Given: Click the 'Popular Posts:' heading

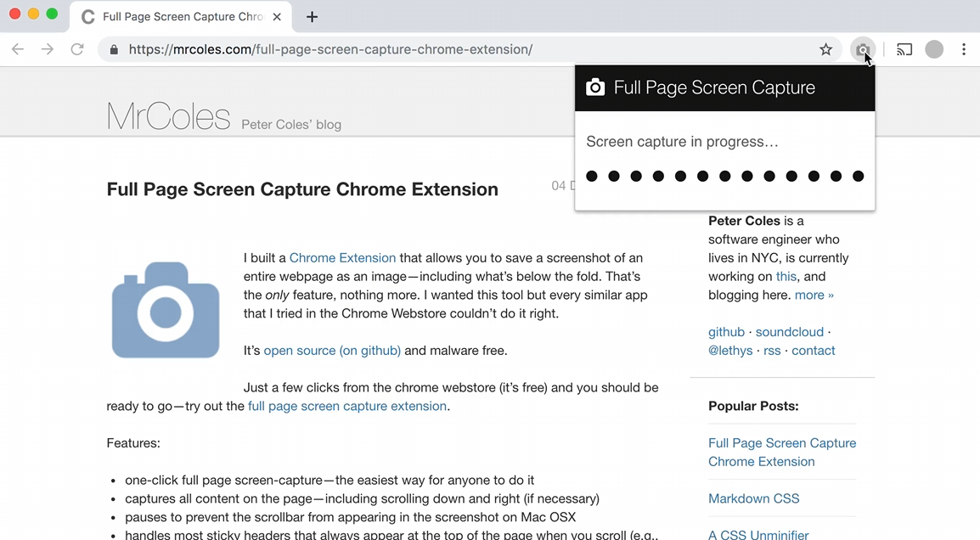Looking at the screenshot, I should click(753, 406).
